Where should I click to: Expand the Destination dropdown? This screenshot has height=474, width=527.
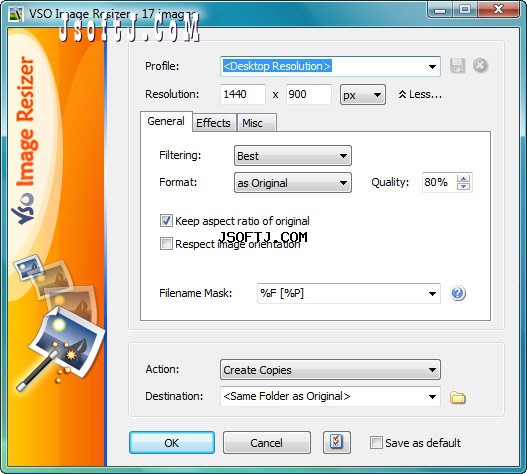click(x=432, y=396)
